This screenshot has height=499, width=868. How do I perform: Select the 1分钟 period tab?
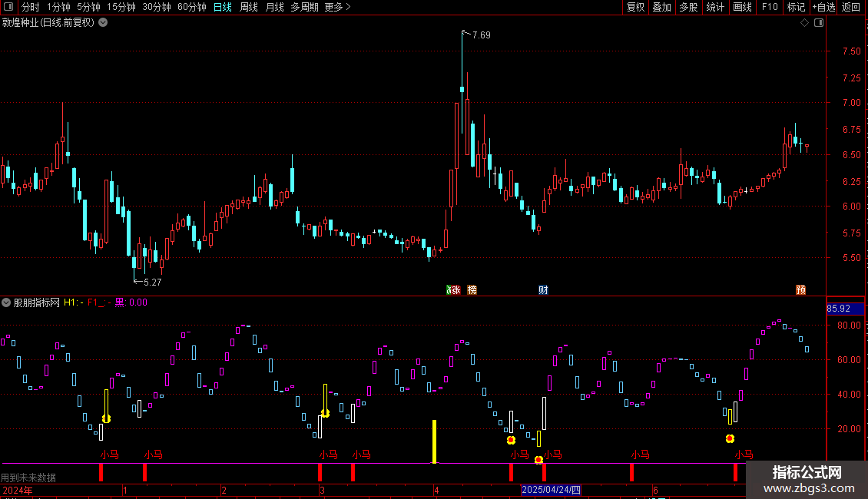coord(58,7)
